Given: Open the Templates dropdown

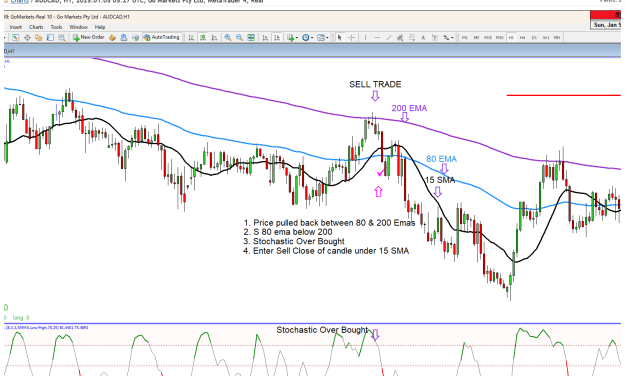Looking at the screenshot, I should (322, 37).
